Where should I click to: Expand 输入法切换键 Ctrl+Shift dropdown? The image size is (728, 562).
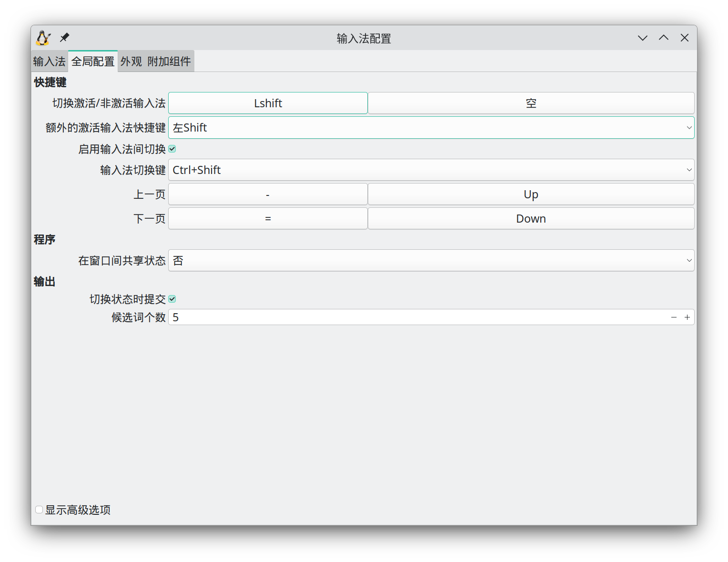pos(431,170)
